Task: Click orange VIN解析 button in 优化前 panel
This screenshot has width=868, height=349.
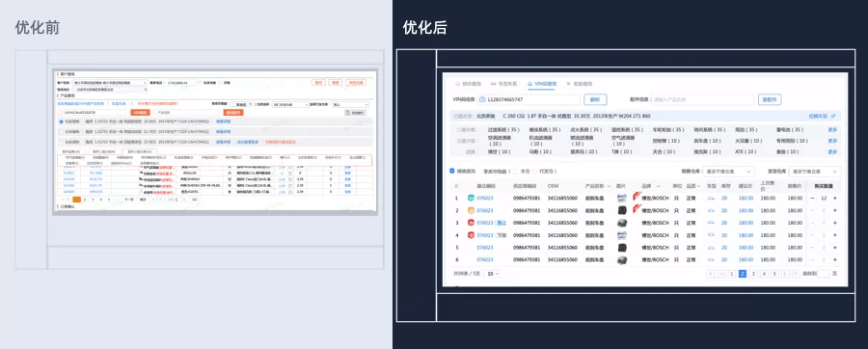Action: pos(140,112)
